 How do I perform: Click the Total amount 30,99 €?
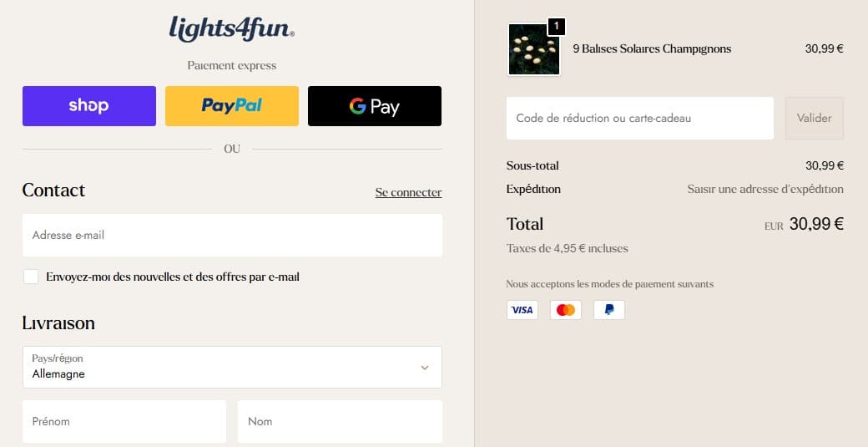[816, 224]
